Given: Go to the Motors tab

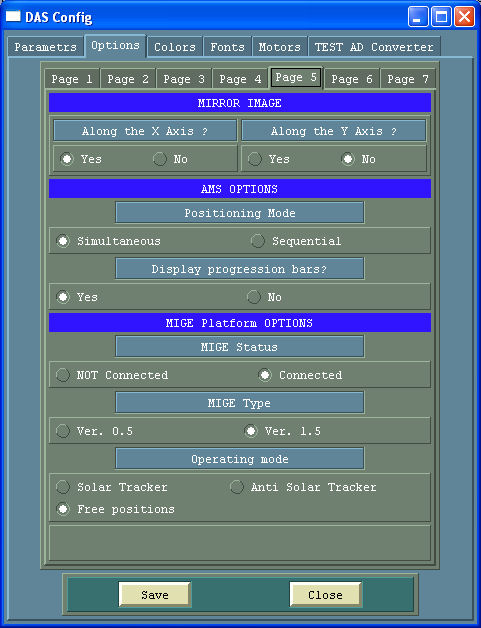Looking at the screenshot, I should click(x=280, y=47).
